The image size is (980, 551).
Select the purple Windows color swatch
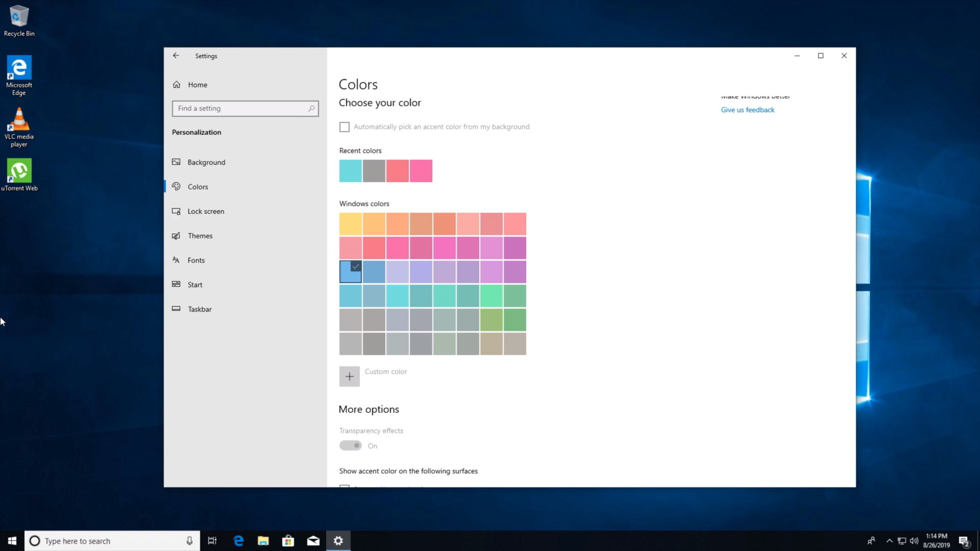coord(514,272)
